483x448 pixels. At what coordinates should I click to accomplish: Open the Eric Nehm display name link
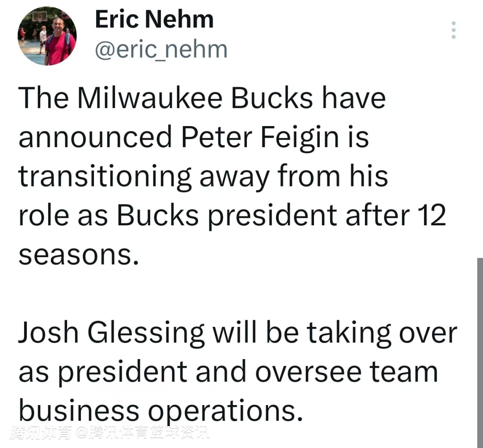154,20
